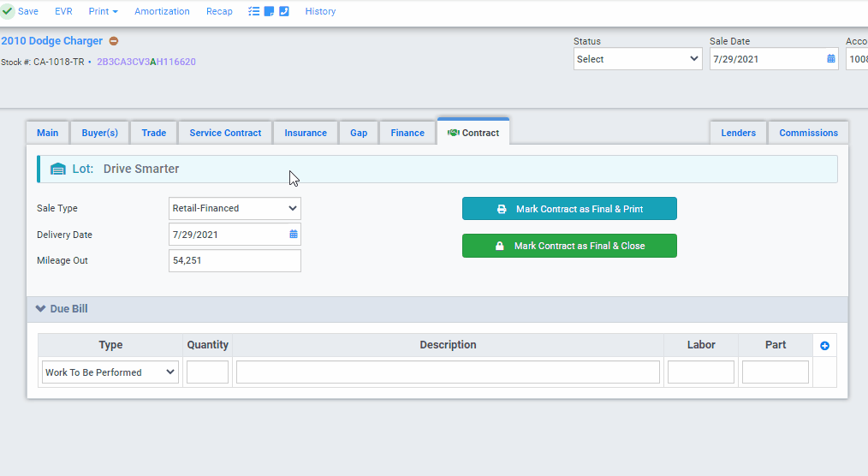Open the Work To Be Performed type dropdown
Screen dimensions: 868x476
click(110, 372)
